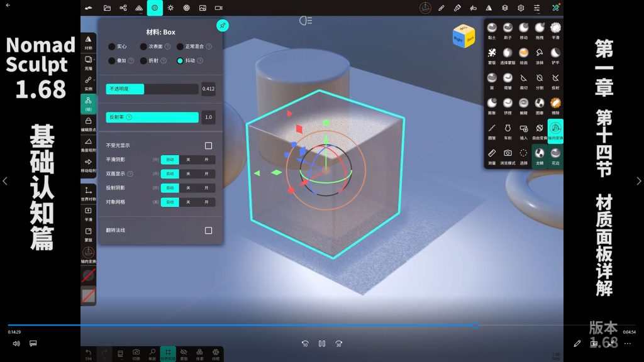Click 克隆 (Clone) in the left sidebar
This screenshot has width=644, height=362.
[88, 62]
